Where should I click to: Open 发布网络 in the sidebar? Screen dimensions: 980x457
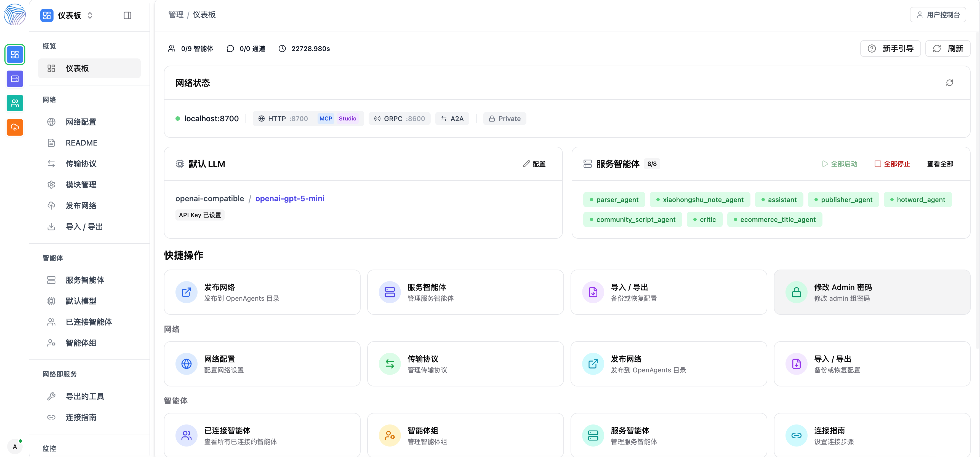pos(89,205)
